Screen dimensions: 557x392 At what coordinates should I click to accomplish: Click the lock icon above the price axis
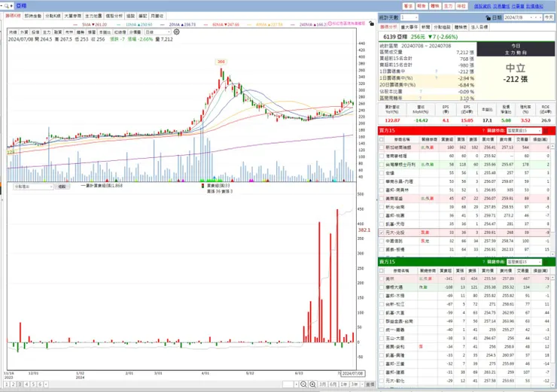tap(371, 23)
